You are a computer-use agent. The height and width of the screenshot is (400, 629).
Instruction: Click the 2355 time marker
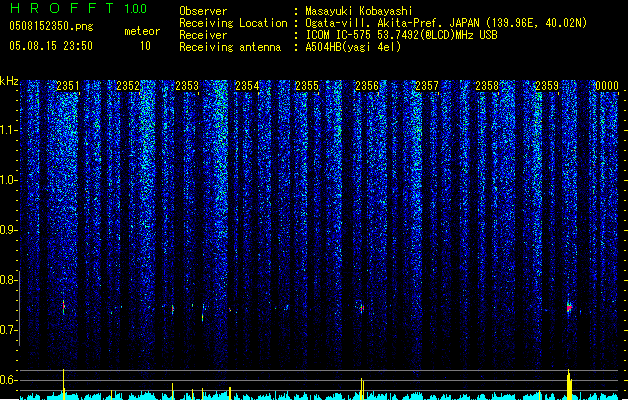tap(307, 86)
